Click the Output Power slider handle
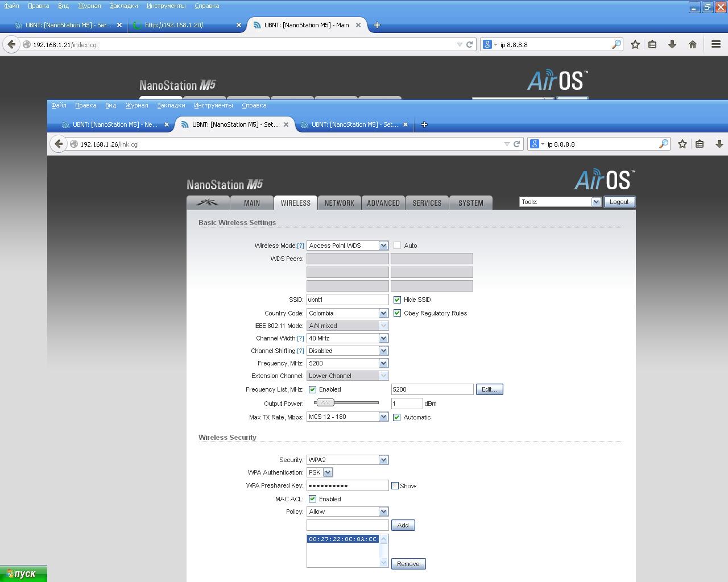This screenshot has width=728, height=582. [325, 402]
